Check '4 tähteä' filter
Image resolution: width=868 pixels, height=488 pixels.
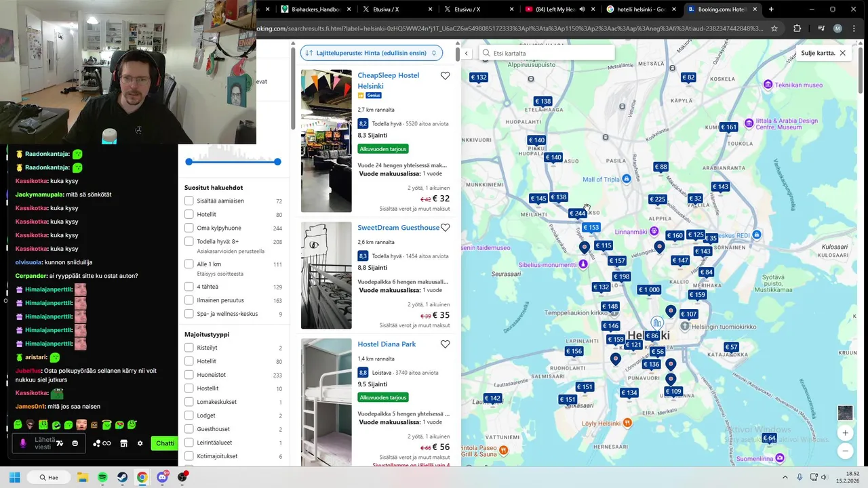pos(189,287)
